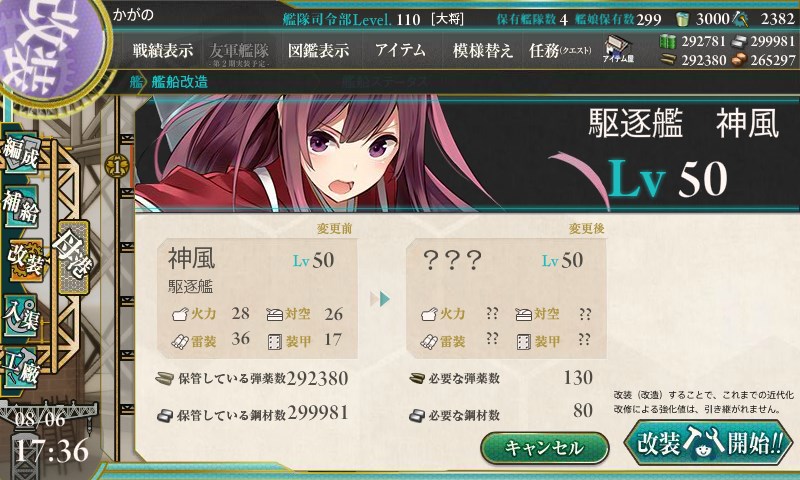This screenshot has width=800, height=480.
Task: Start remodel with 改装開始 button
Action: click(x=709, y=443)
